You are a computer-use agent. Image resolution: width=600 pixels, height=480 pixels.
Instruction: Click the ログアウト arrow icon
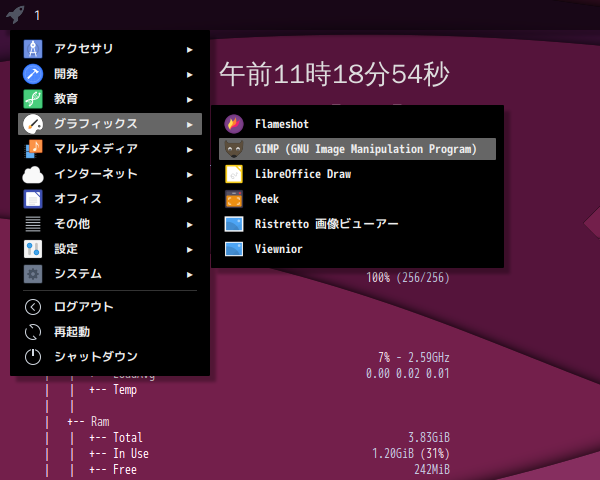(33, 307)
